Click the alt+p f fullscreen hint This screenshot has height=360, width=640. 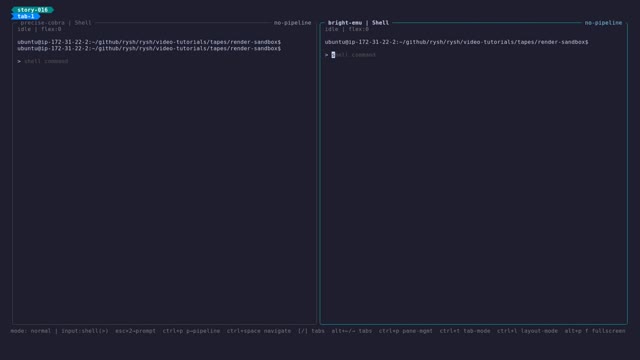click(595, 331)
